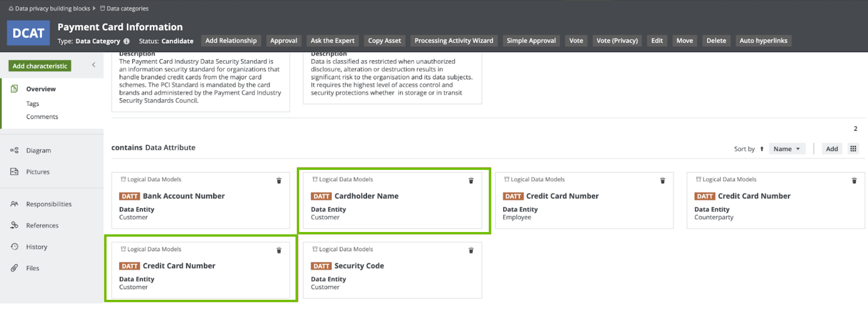868x312 pixels.
Task: Open the History section icon
Action: pyautogui.click(x=14, y=247)
